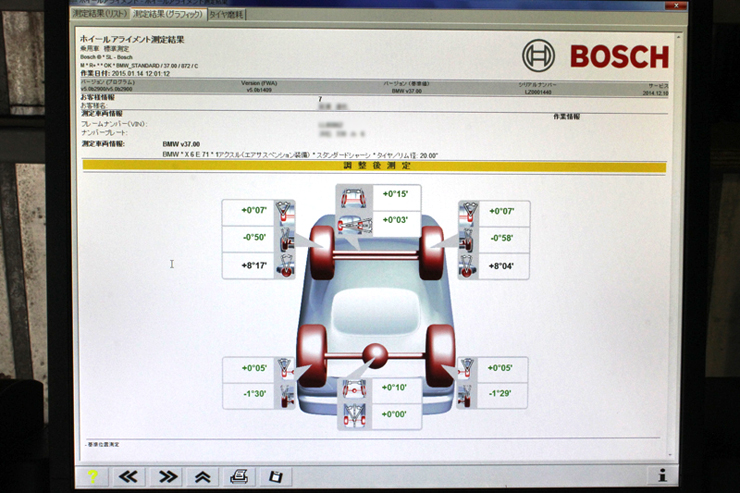Click the front right camber icon beside -0°58'
Viewport: 740px width, 493px height.
pos(467,239)
